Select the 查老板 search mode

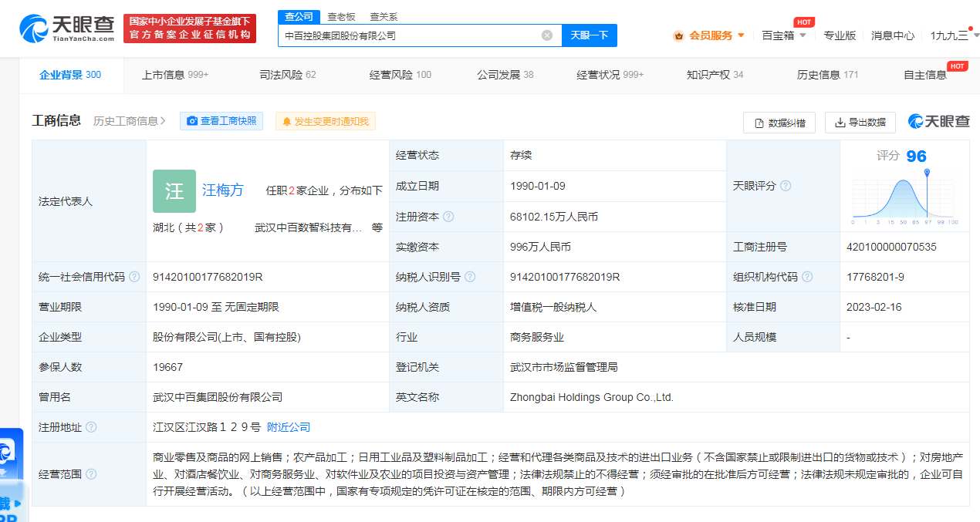[x=341, y=16]
